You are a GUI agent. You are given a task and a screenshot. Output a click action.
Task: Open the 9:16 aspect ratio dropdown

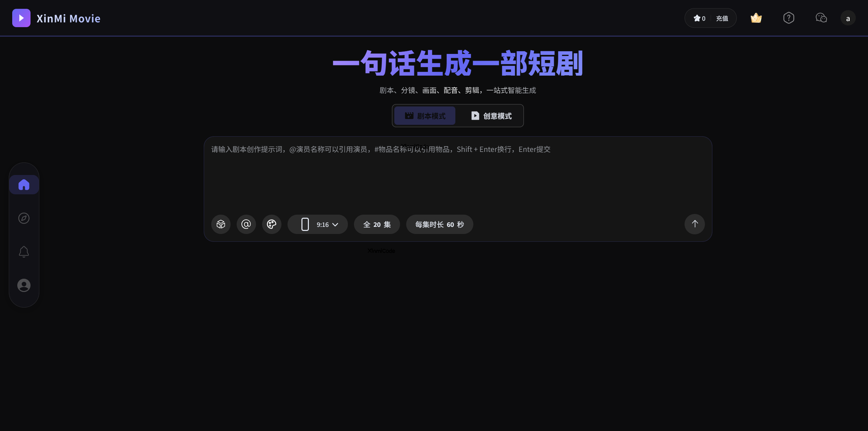tap(317, 224)
